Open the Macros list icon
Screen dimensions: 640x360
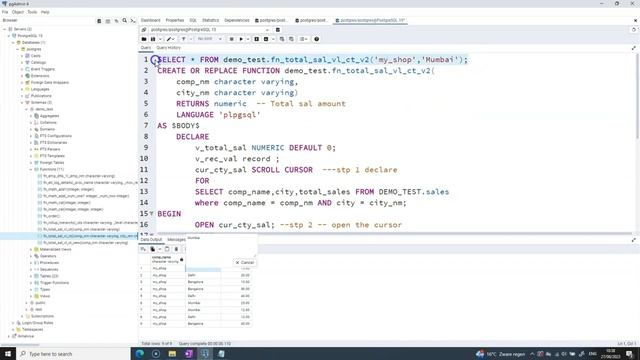point(303,39)
